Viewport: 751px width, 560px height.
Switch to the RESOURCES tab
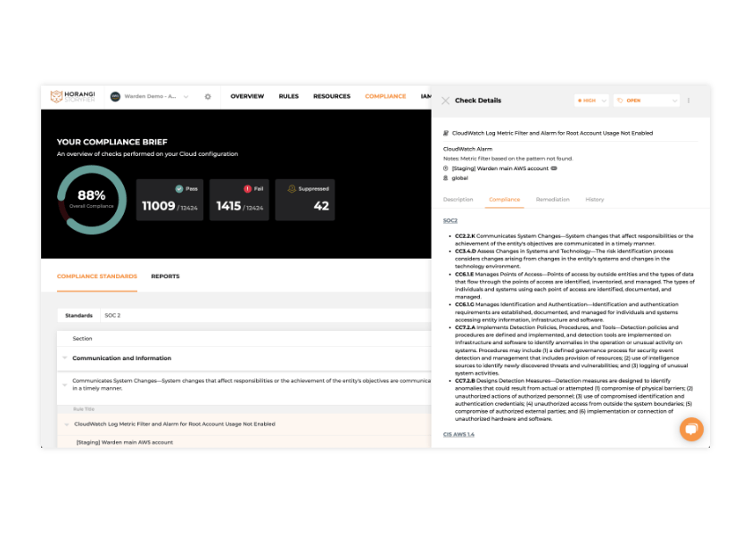click(332, 97)
